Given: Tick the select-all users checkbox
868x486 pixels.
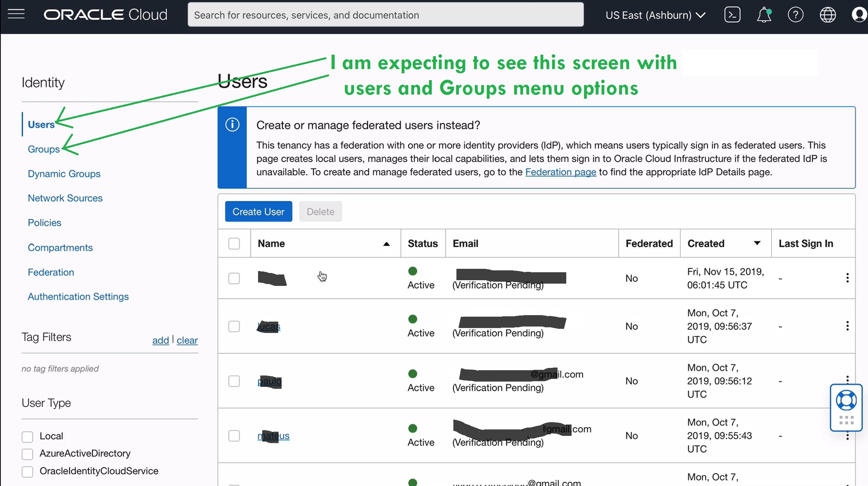Looking at the screenshot, I should point(234,243).
